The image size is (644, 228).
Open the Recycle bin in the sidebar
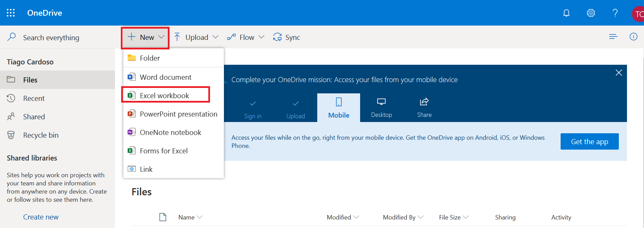coord(41,135)
